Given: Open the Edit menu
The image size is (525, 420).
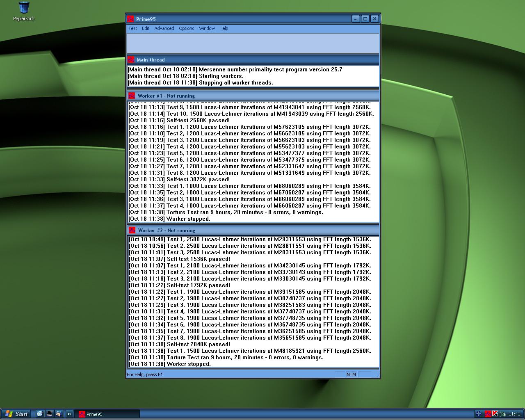Looking at the screenshot, I should coord(146,28).
